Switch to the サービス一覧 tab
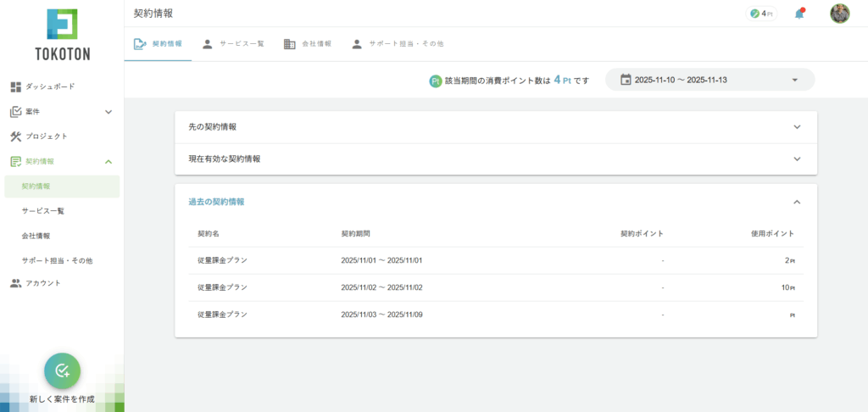Image resolution: width=868 pixels, height=412 pixels. coord(233,44)
